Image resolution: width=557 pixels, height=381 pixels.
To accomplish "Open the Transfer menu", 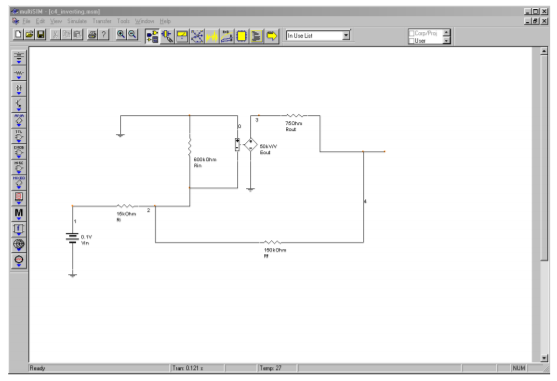I will 102,21.
